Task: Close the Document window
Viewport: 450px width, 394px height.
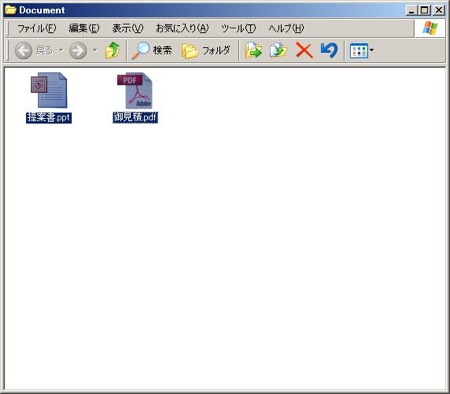Action: coord(439,10)
